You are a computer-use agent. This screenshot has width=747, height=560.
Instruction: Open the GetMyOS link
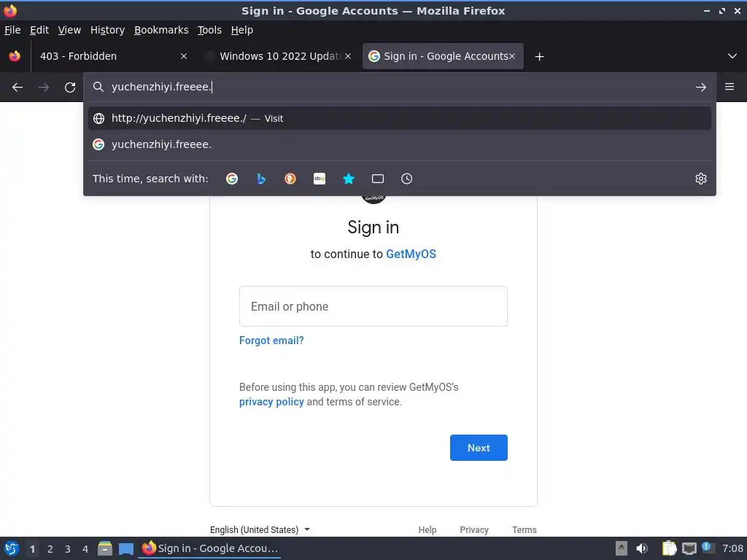411,254
